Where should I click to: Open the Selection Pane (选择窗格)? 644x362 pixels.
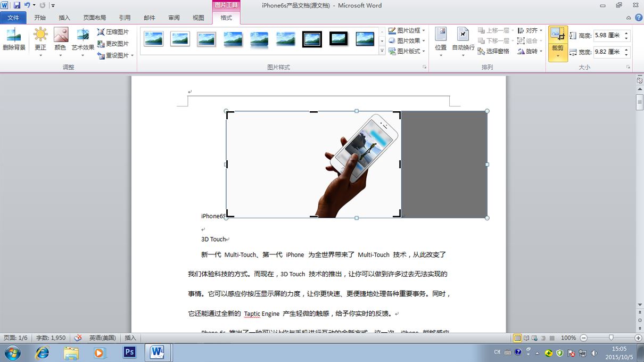494,51
